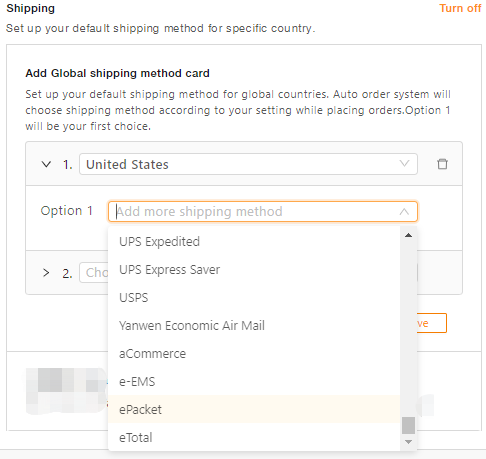The height and width of the screenshot is (459, 486).
Task: Close the shipping method dropdown arrow
Action: point(404,211)
